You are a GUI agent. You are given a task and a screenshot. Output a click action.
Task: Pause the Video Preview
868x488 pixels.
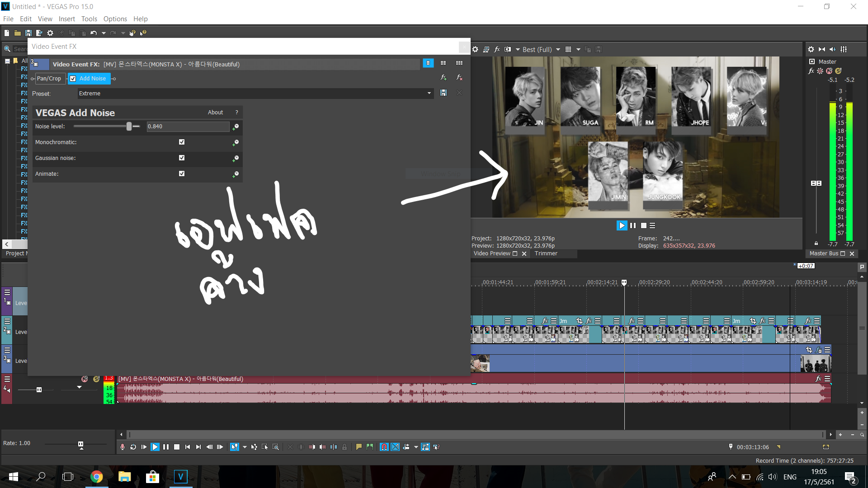tap(633, 225)
